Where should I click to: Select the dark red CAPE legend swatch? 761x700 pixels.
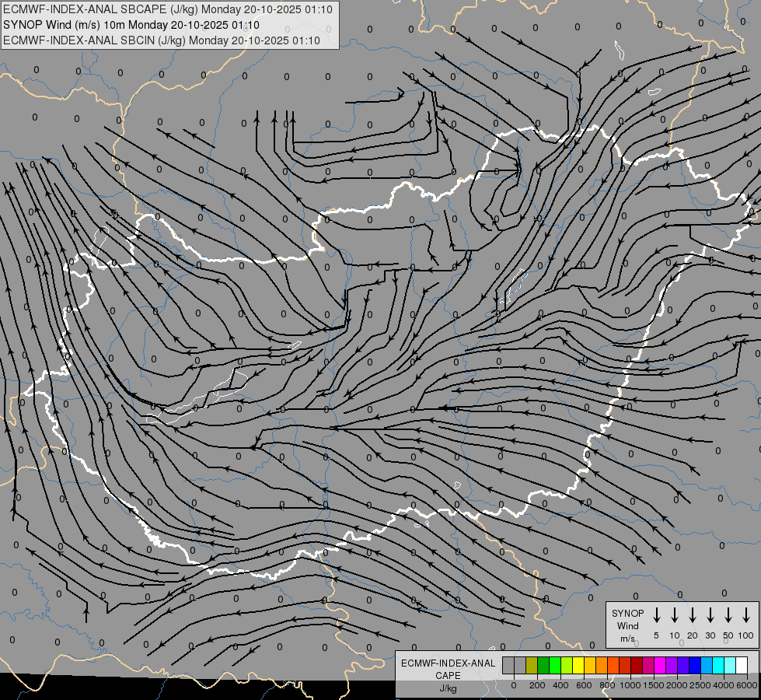(x=637, y=665)
